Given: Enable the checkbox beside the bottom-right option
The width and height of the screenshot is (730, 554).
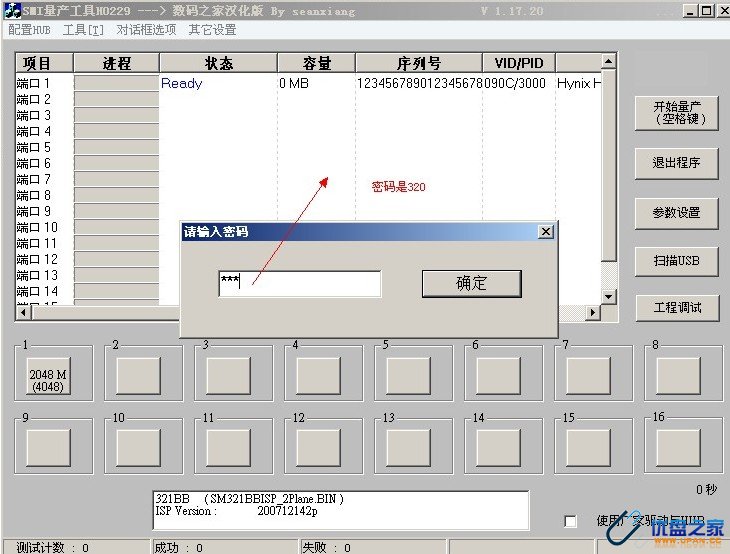Looking at the screenshot, I should [571, 521].
